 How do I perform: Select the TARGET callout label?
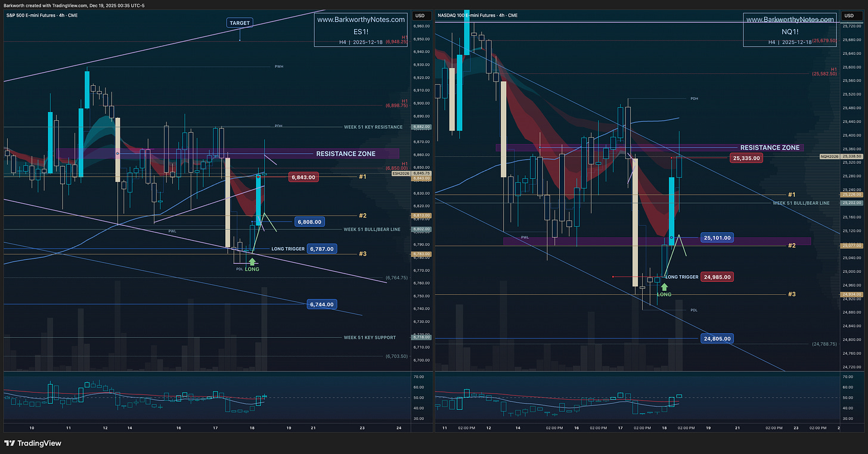(240, 23)
